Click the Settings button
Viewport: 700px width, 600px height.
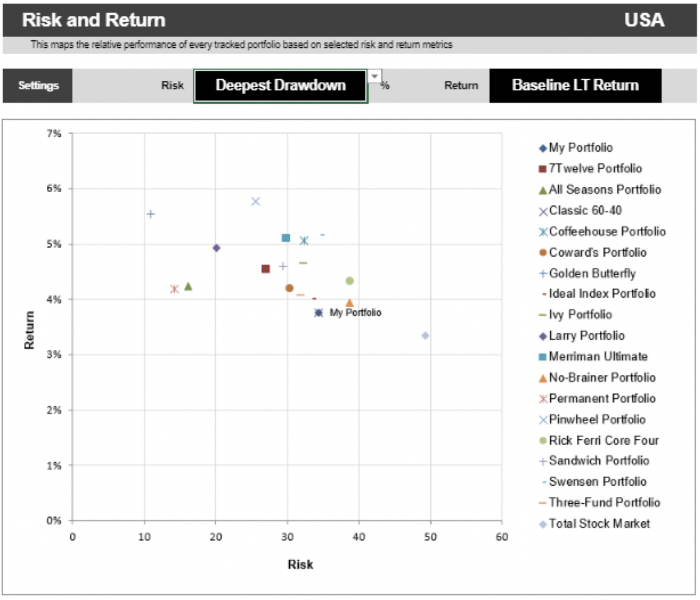38,86
